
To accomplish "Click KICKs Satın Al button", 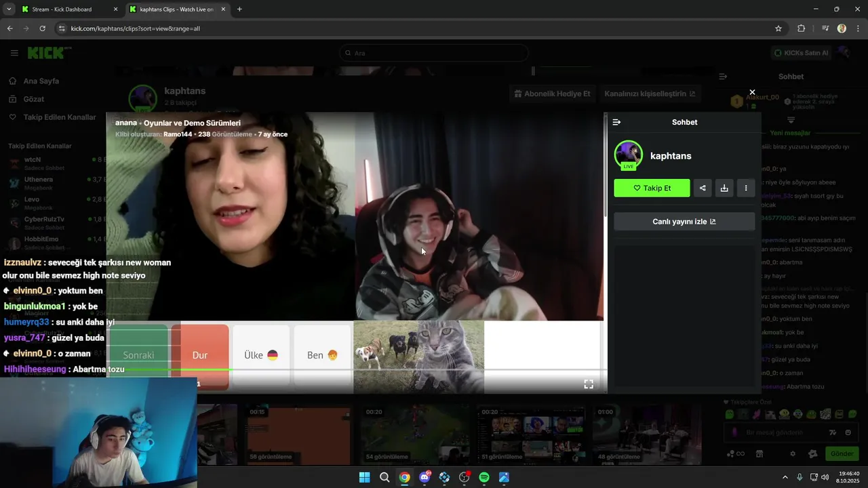I will [801, 53].
